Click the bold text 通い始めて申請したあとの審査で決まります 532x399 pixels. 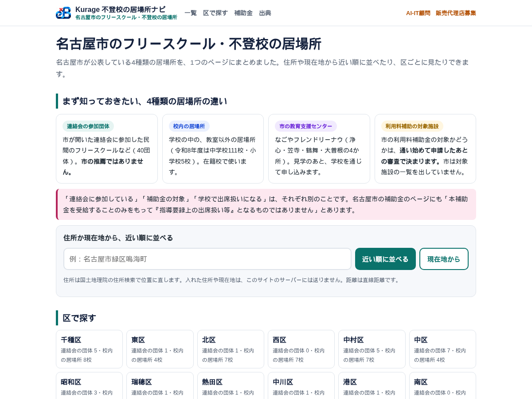pos(424,156)
